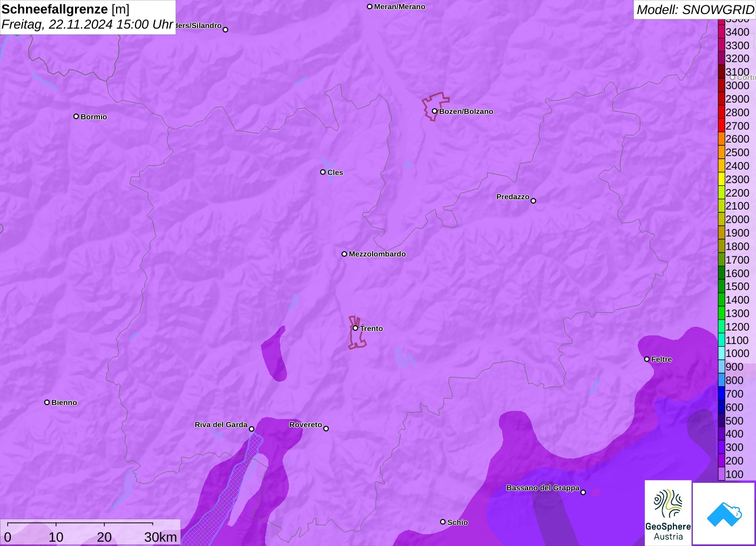Click the 1900 legend value label
756x546 pixels.
pyautogui.click(x=738, y=233)
